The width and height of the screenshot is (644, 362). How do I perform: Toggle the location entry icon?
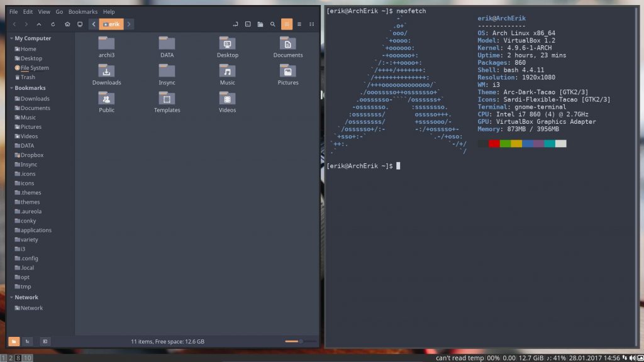tap(235, 25)
